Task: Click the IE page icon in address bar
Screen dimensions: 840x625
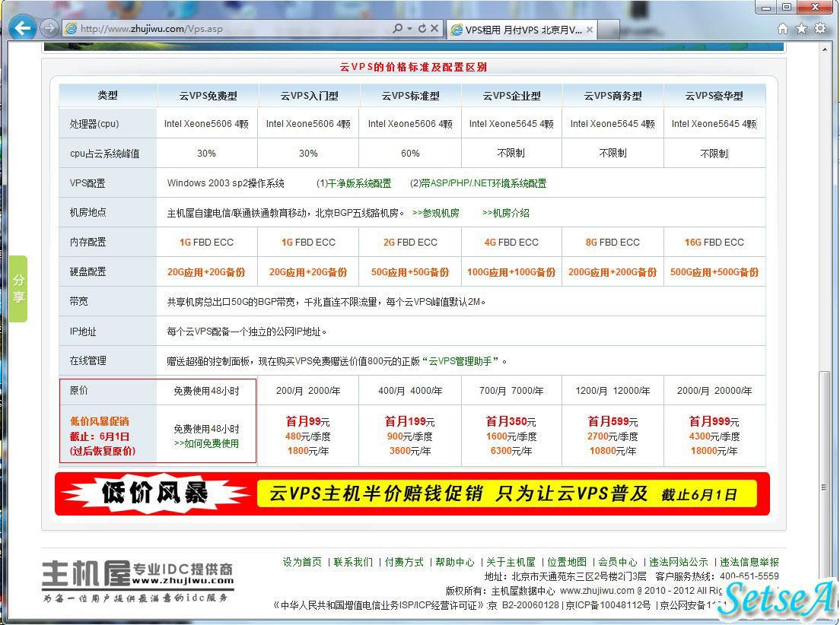Action: (x=71, y=28)
